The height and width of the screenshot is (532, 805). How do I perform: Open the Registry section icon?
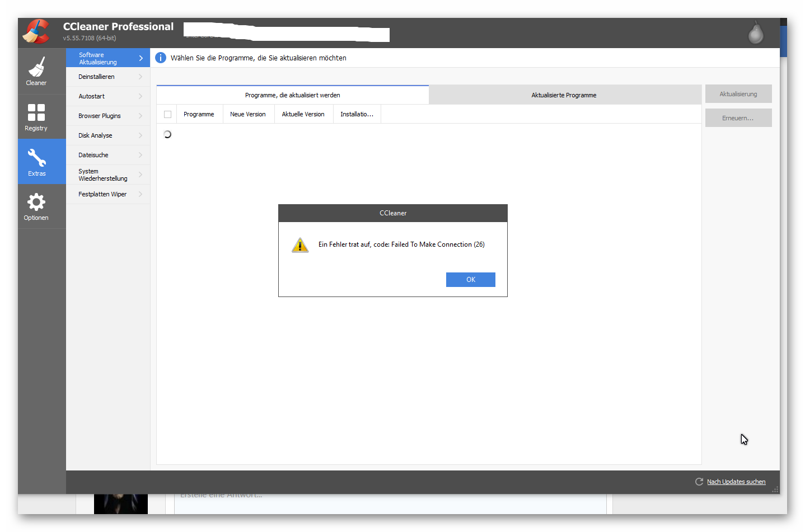tap(36, 112)
